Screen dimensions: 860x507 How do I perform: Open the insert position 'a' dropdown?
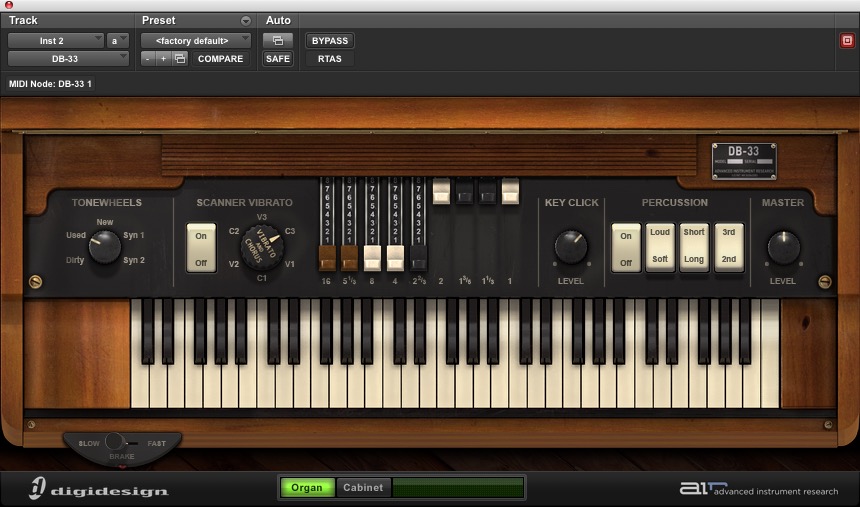pyautogui.click(x=117, y=41)
